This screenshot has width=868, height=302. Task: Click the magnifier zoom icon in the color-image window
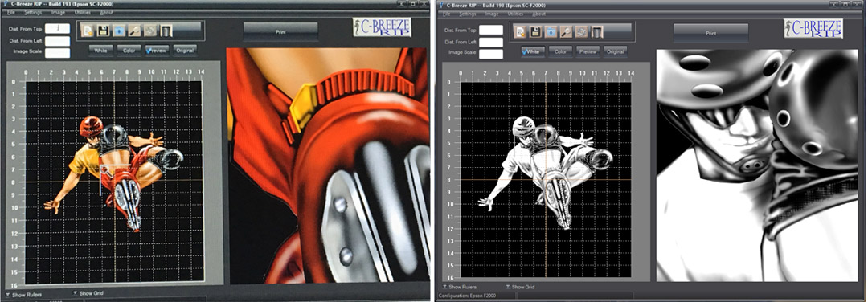(134, 31)
